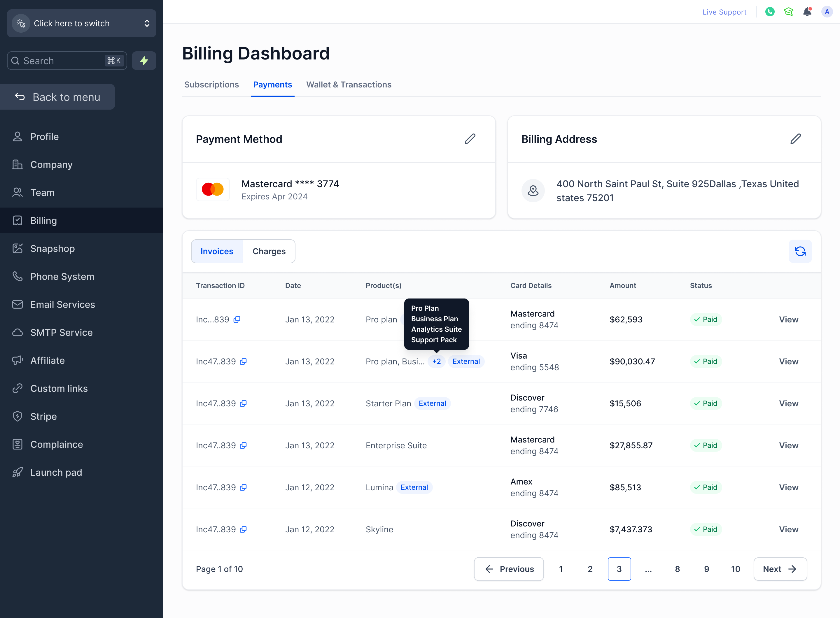
Task: Open Custom links in the sidebar
Action: [82, 388]
